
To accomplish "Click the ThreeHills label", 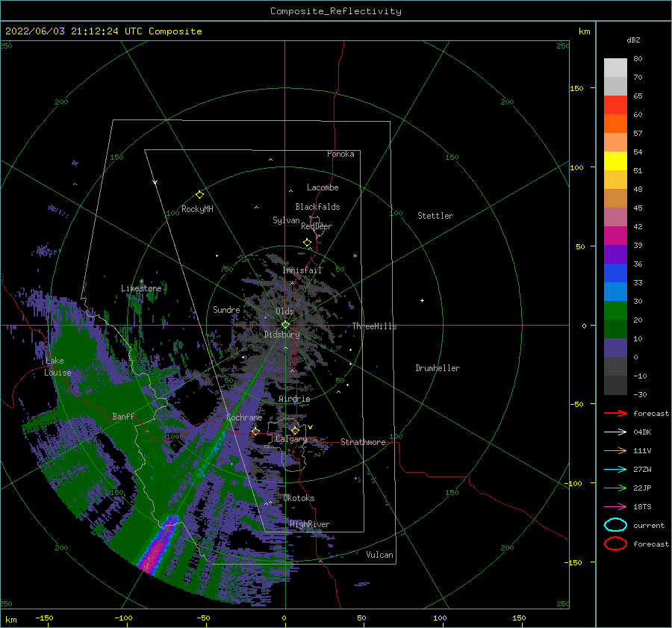I will pyautogui.click(x=375, y=326).
